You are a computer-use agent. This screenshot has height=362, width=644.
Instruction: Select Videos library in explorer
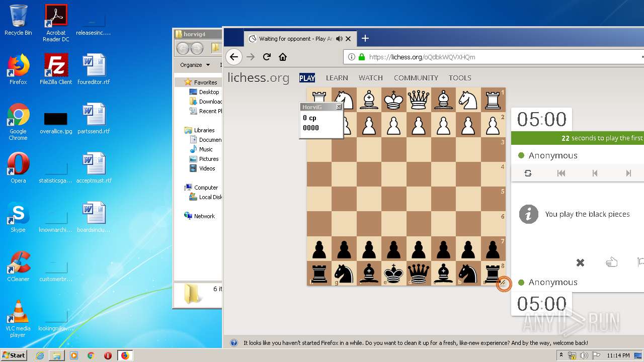pyautogui.click(x=207, y=168)
